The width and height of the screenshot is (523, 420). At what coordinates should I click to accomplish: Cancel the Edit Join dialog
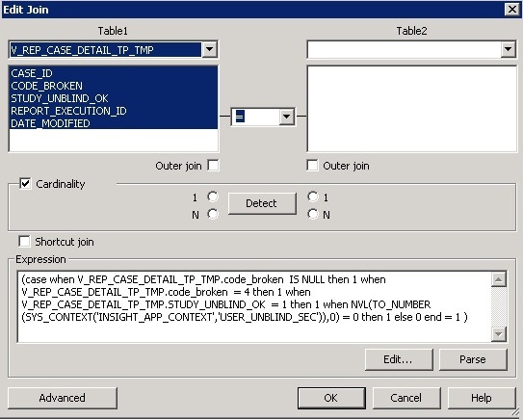[406, 398]
